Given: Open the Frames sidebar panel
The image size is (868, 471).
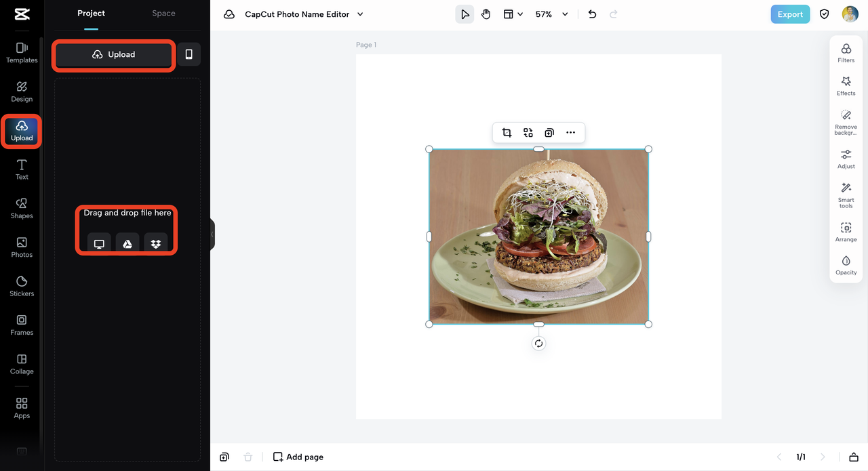Looking at the screenshot, I should click(22, 325).
